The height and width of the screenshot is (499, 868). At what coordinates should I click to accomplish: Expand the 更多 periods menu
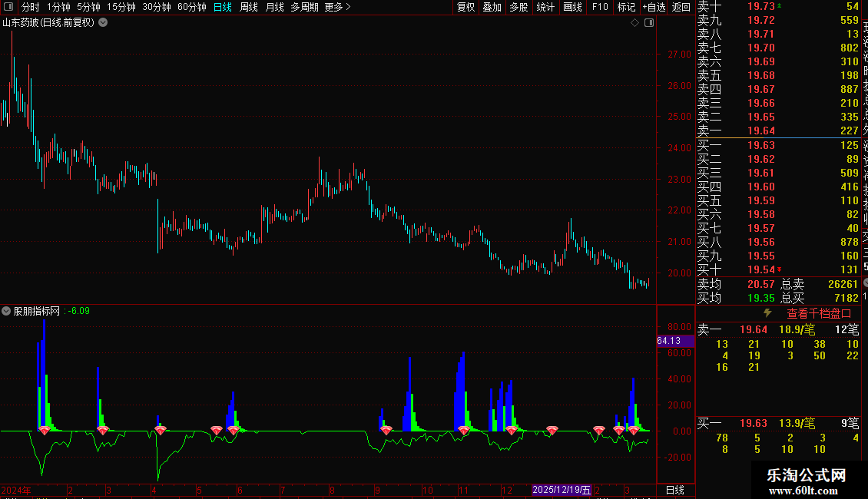click(338, 7)
